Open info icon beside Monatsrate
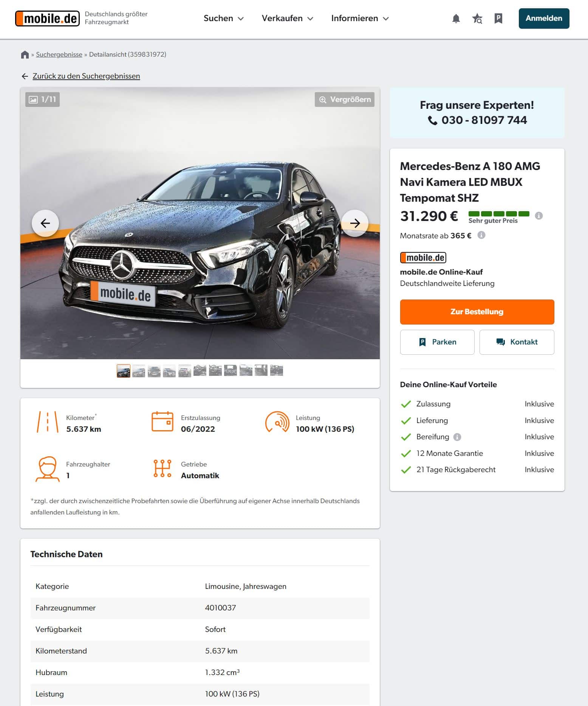This screenshot has height=706, width=588. coord(481,235)
